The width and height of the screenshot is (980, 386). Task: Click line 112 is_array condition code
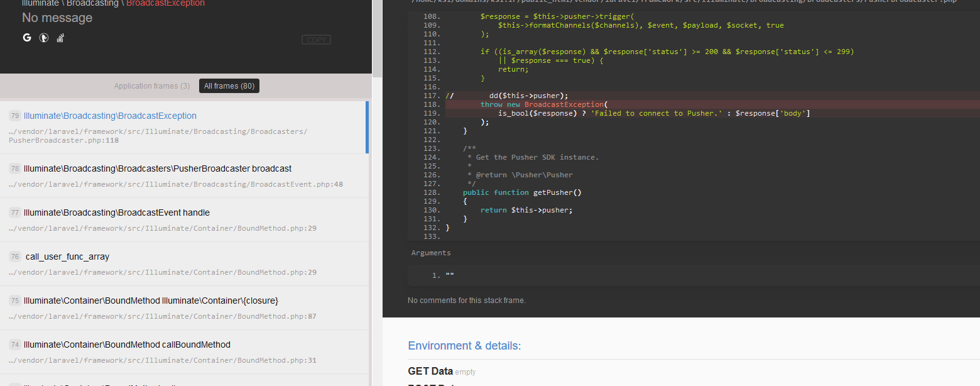pyautogui.click(x=667, y=52)
